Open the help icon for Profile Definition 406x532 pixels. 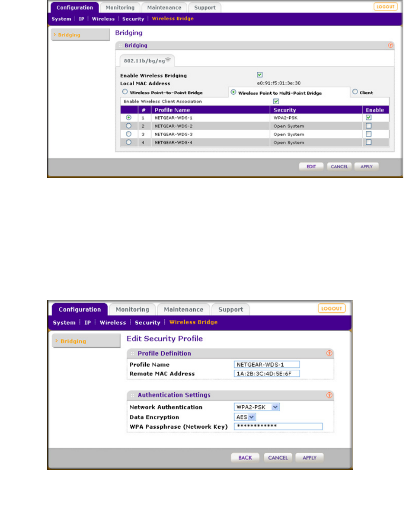(x=329, y=353)
